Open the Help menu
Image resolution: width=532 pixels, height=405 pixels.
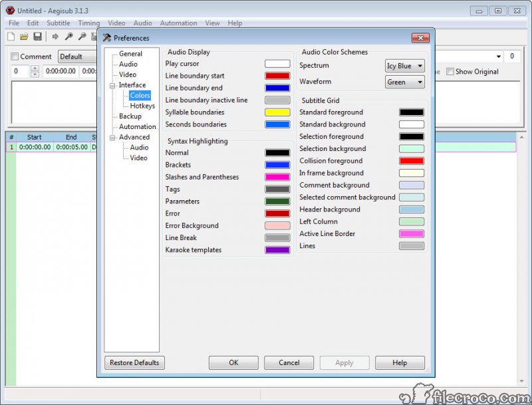235,23
